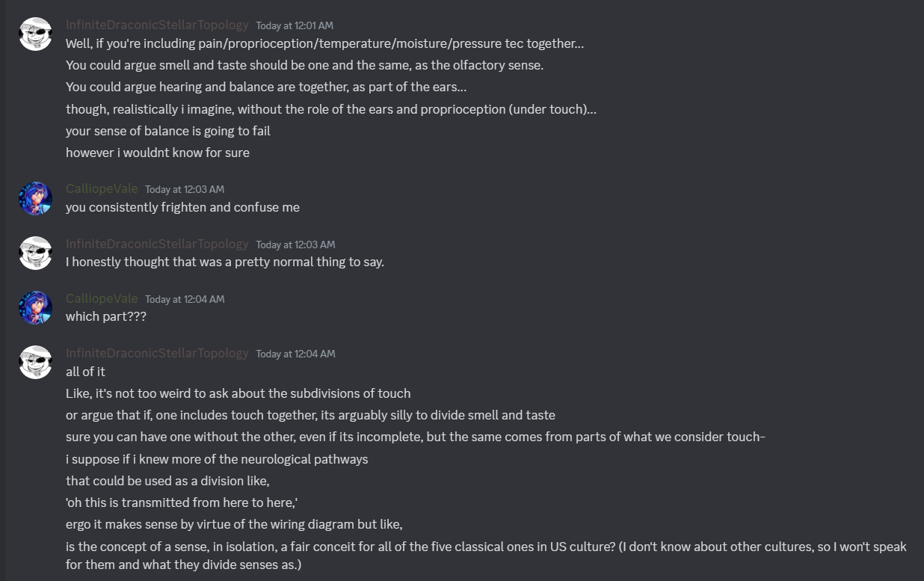Select the message "you consistently frighten and confuse me"

point(182,207)
